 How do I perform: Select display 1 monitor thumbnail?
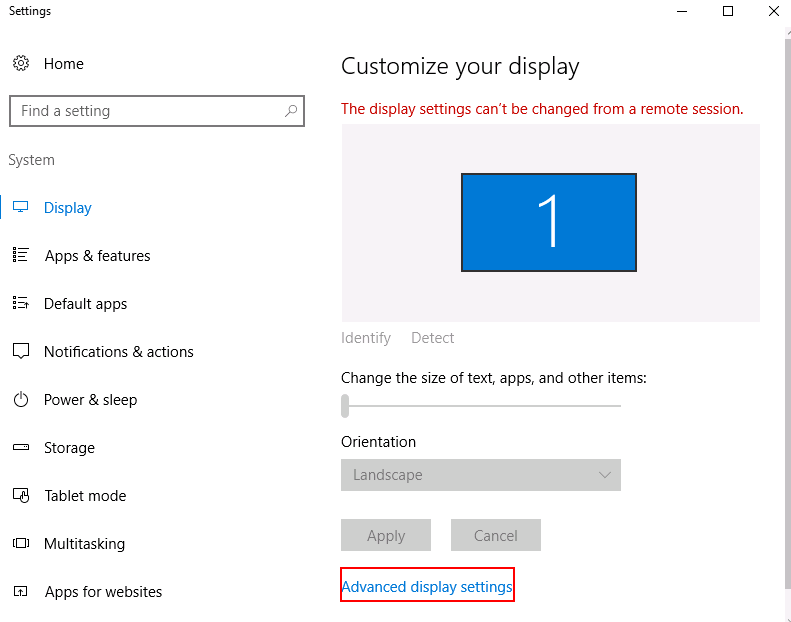(549, 222)
